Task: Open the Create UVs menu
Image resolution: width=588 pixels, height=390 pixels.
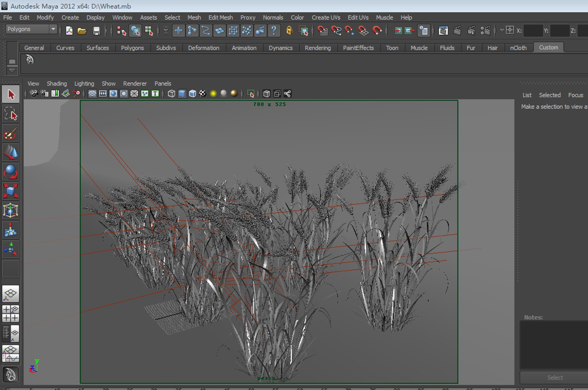Action: pyautogui.click(x=326, y=17)
